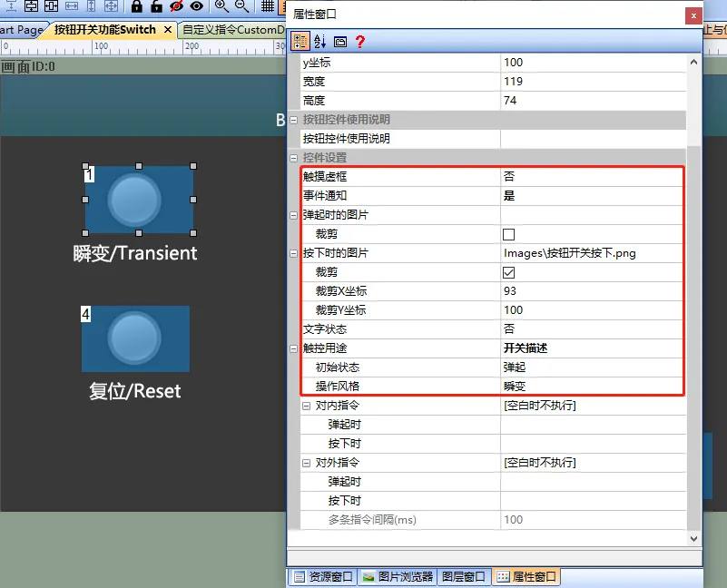Edit the y坐标 value 100
Screen dimensions: 727x588
pyautogui.click(x=593, y=62)
